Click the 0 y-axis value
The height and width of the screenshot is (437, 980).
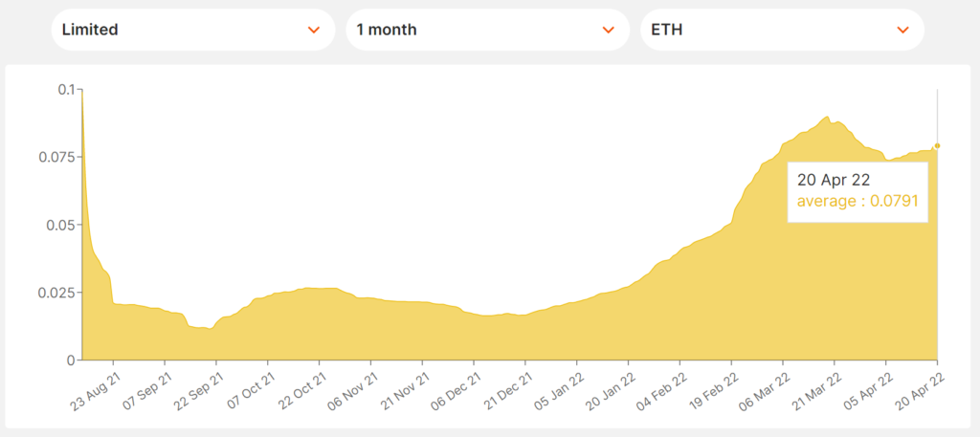[71, 361]
